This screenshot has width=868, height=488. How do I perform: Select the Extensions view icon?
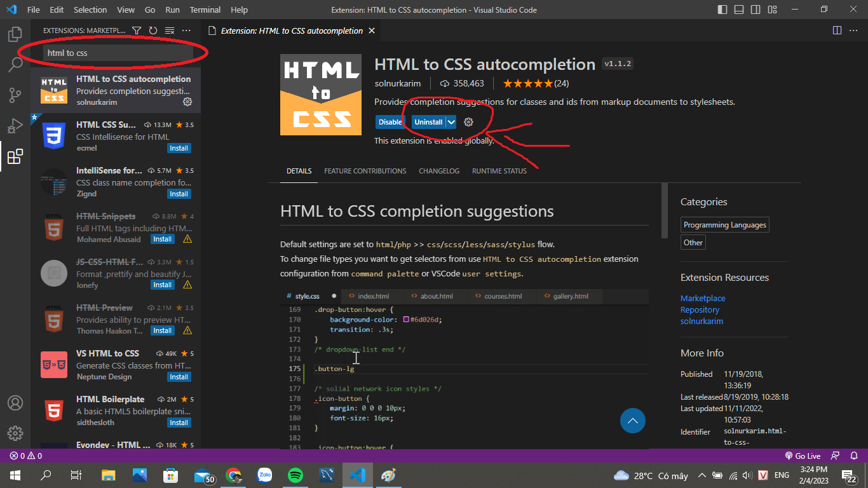[15, 156]
